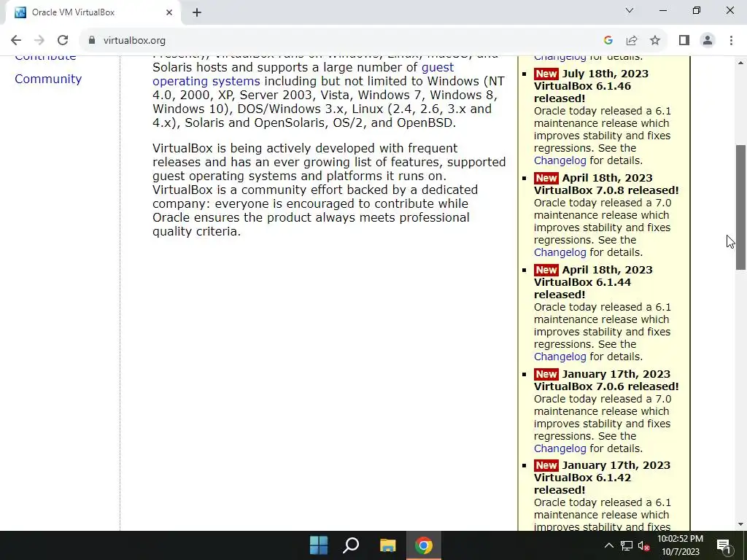Screen dimensions: 747x560
Task: Open File Explorer from taskbar
Action: point(388,545)
